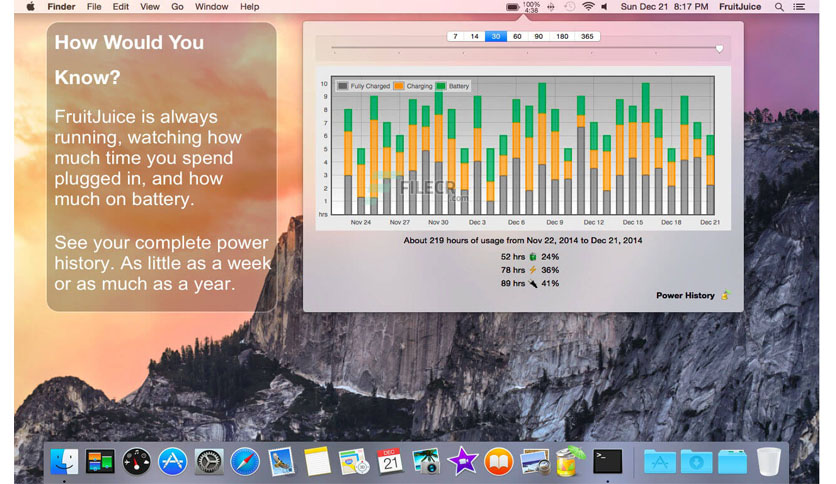The height and width of the screenshot is (484, 836).
Task: Click the '52 hrs' battery stat
Action: coord(512,257)
